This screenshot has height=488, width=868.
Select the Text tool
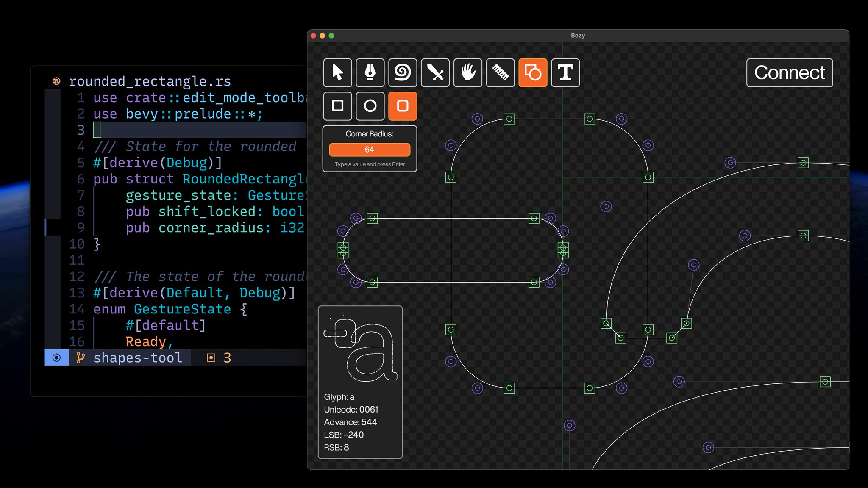565,72
